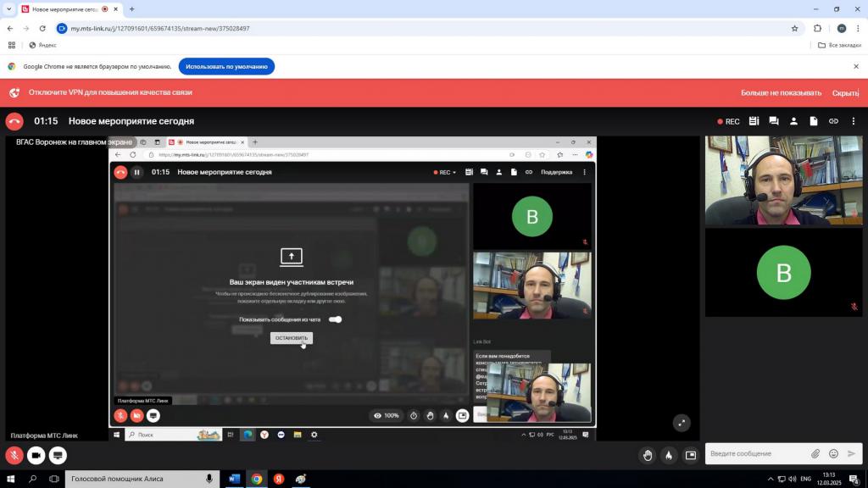868x488 pixels.
Task: Click the "Введите сообщение" chat input field
Action: pyautogui.click(x=754, y=454)
